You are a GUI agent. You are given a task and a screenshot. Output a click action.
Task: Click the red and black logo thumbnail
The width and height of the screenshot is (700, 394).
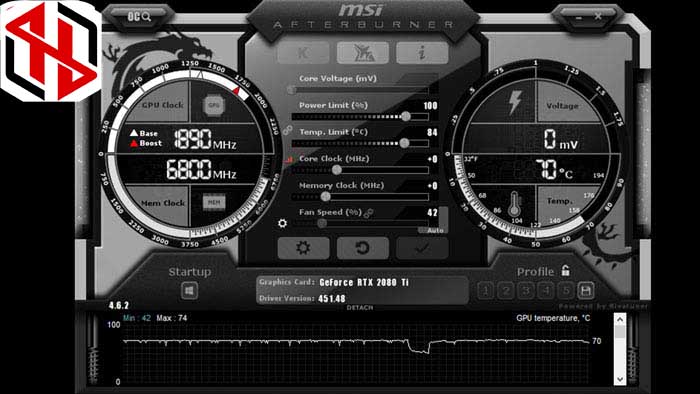[x=50, y=50]
